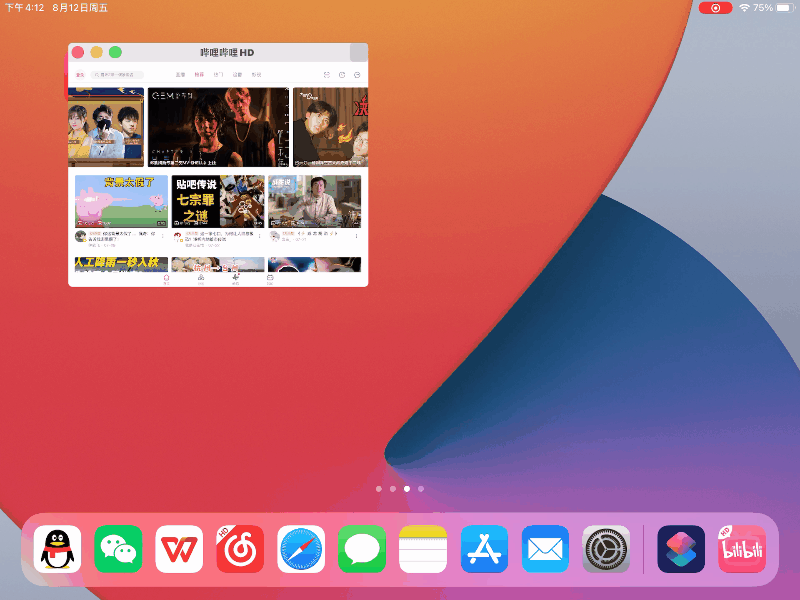Open WeChat from the dock
The width and height of the screenshot is (800, 600).
tap(117, 548)
